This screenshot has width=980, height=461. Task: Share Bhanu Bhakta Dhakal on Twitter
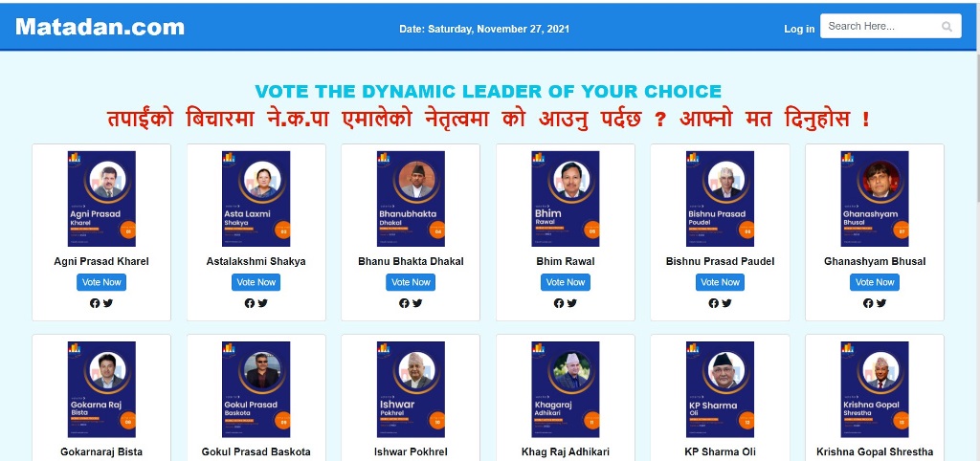click(417, 303)
